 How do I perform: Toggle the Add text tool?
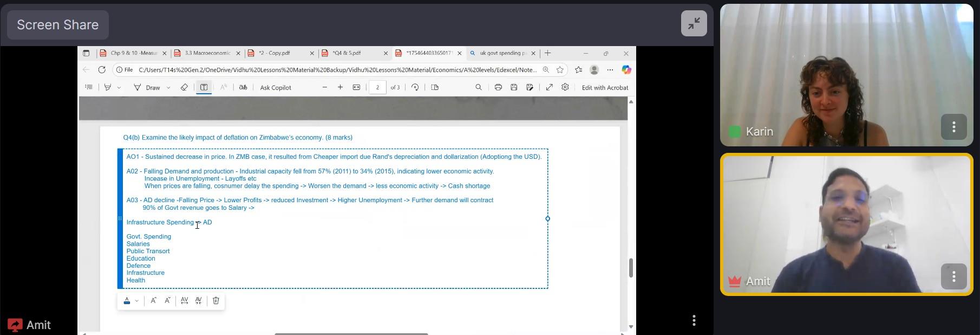point(204,87)
